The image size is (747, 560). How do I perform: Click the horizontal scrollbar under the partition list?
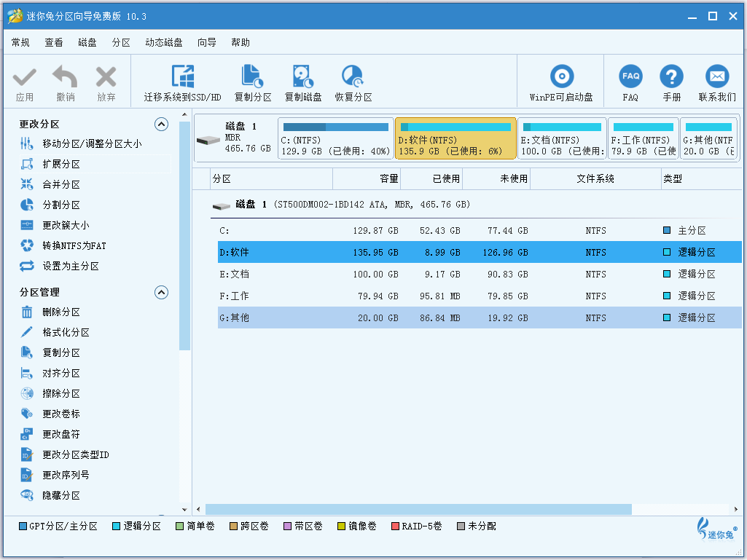click(418, 510)
